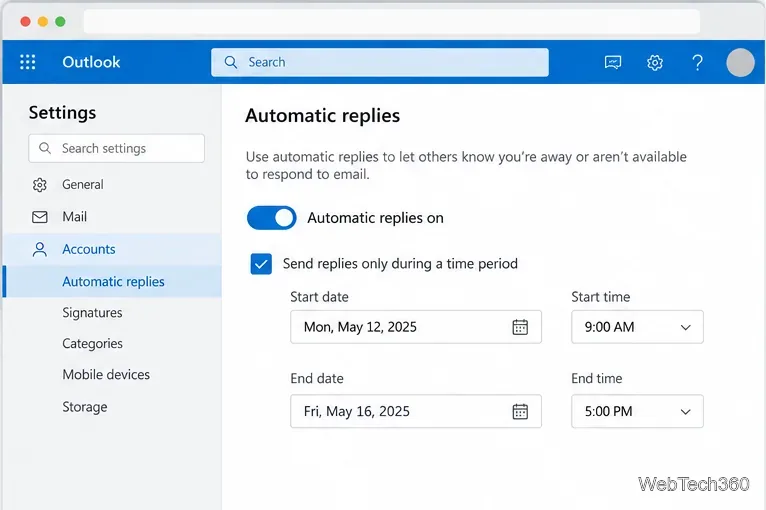
Task: Open the settings gear in header
Action: coord(655,62)
